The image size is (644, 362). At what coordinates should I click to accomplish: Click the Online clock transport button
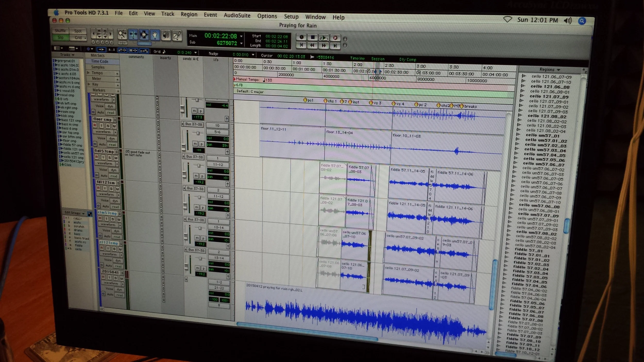[x=301, y=37]
